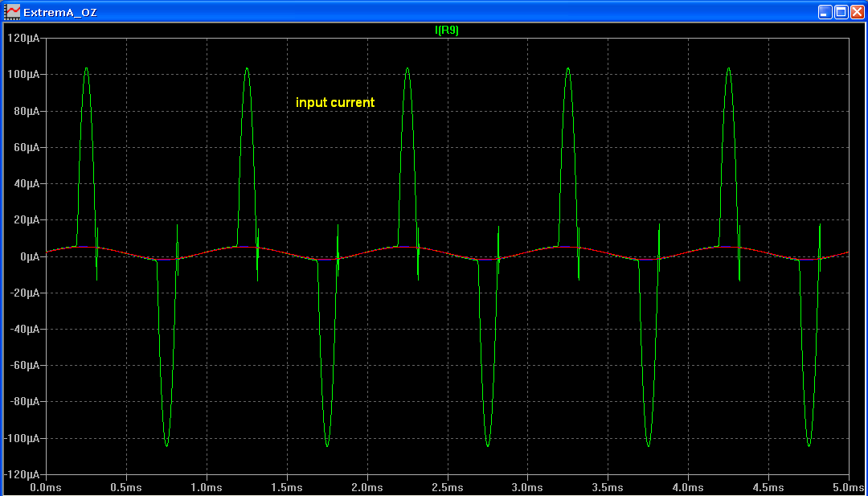Click the -80µA vertical axis label
This screenshot has width=868, height=496.
pyautogui.click(x=27, y=401)
